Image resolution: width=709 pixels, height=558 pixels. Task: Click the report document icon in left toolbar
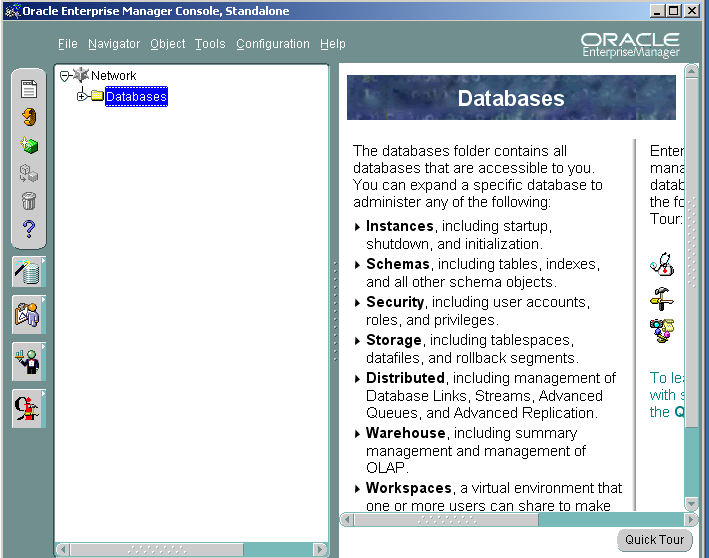(x=28, y=89)
